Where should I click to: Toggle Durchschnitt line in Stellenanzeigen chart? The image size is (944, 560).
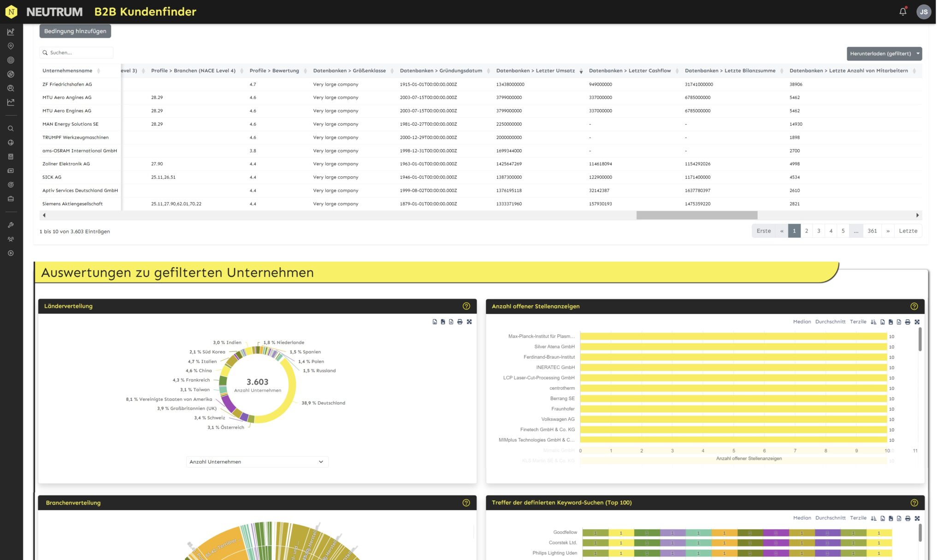830,322
